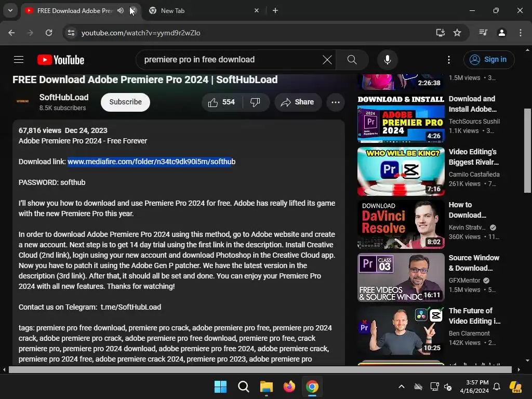Image resolution: width=532 pixels, height=399 pixels.
Task: Open Download and Install Adobe video title
Action: (473, 104)
